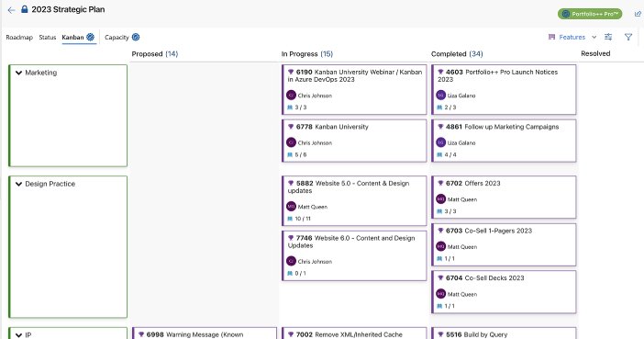Open the view settings sliders icon
Viewport: 644px width, 339px height.
tap(608, 37)
